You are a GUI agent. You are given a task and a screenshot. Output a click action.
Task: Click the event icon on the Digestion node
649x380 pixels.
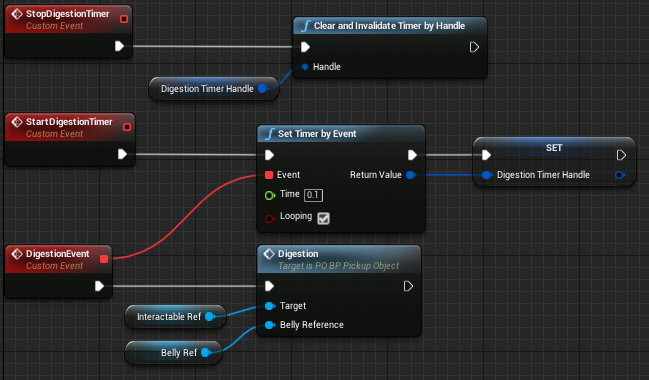click(x=269, y=254)
